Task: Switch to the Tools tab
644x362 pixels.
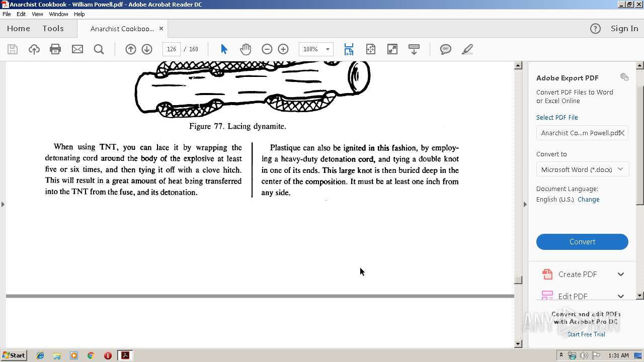Action: [x=53, y=29]
